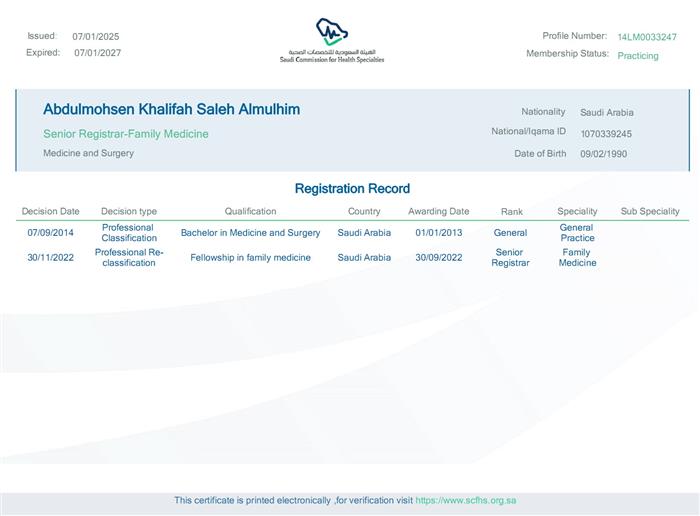Click the Saudi Commission for Health Specialties logo
The width and height of the screenshot is (700, 516).
(x=332, y=40)
